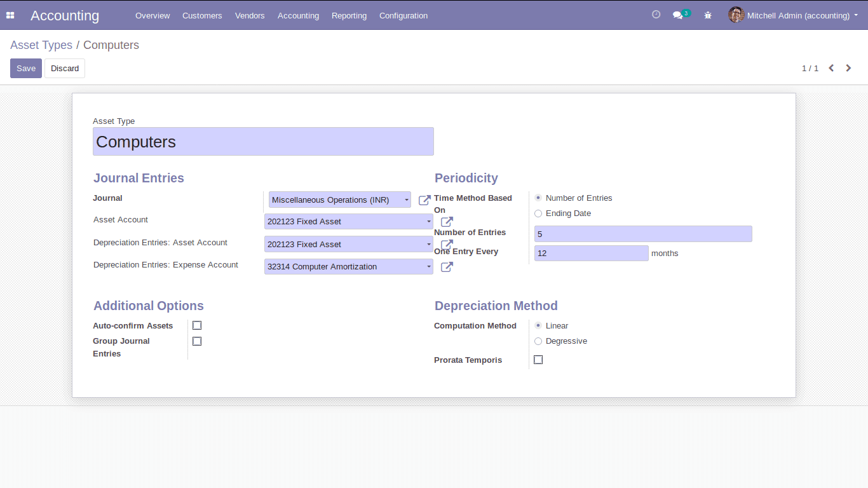Select Number of Entries time method

tap(538, 198)
